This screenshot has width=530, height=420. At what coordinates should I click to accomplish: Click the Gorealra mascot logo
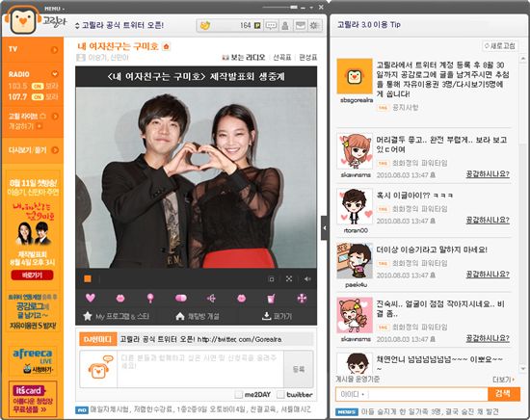pyautogui.click(x=23, y=21)
